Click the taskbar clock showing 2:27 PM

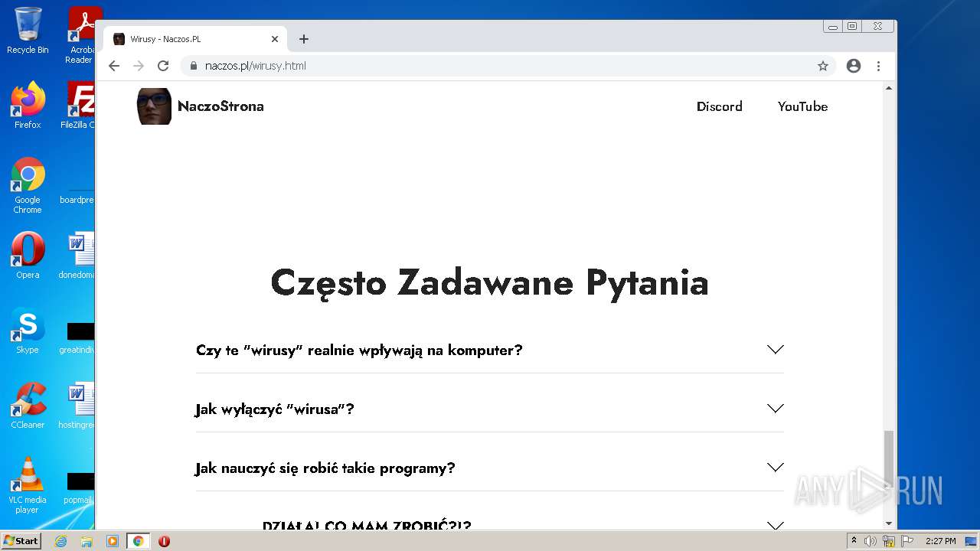pyautogui.click(x=941, y=541)
